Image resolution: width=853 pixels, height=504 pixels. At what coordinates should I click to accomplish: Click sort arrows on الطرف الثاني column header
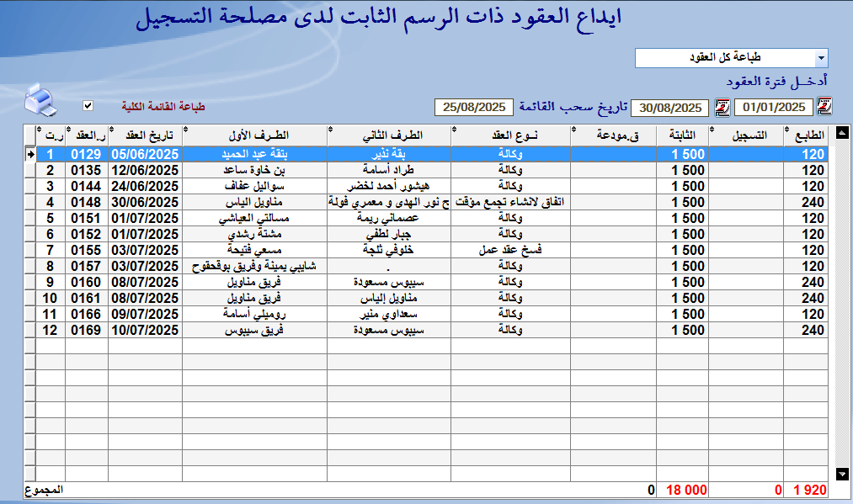331,130
